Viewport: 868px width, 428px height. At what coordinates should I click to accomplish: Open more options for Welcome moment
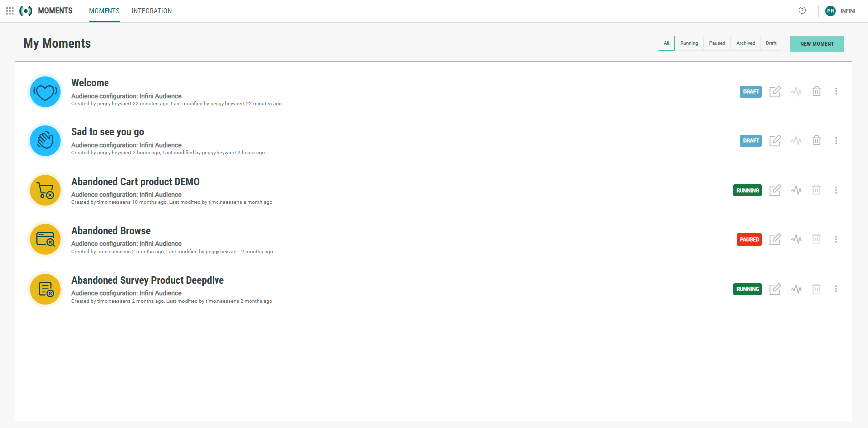coord(836,92)
